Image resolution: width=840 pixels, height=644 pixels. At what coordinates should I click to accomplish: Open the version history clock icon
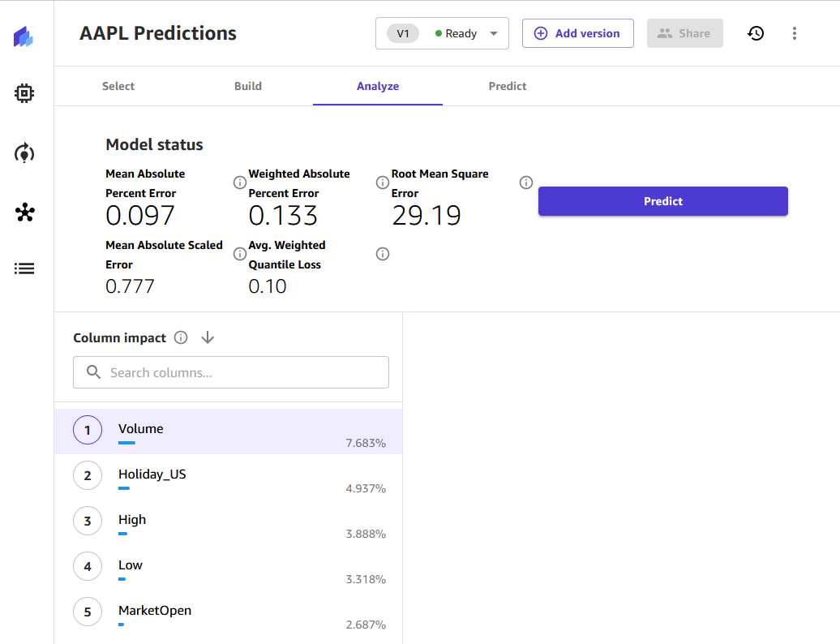[756, 33]
